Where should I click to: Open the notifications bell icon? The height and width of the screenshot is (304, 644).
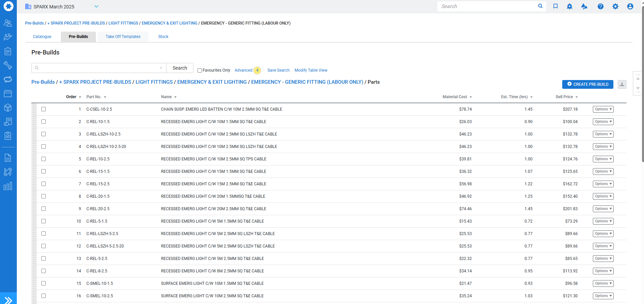point(569,6)
